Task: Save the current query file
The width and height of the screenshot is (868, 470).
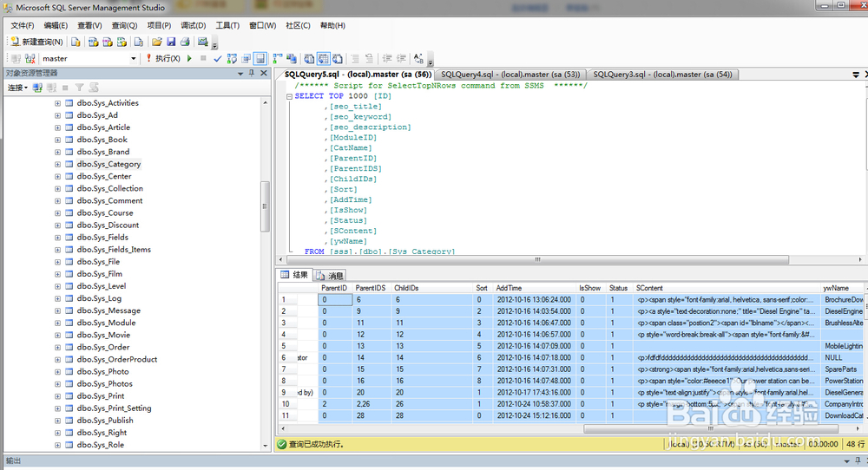Action: click(x=171, y=42)
